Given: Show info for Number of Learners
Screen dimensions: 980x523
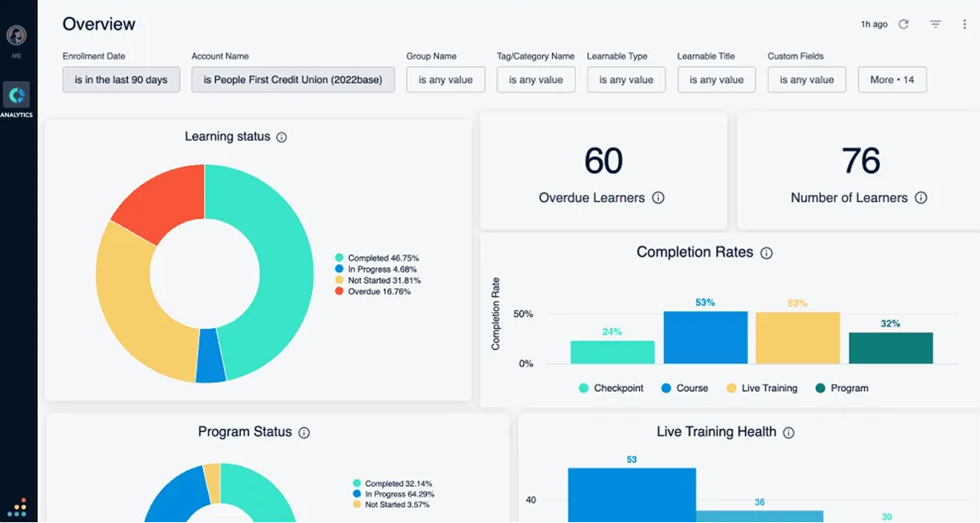Looking at the screenshot, I should coord(921,198).
